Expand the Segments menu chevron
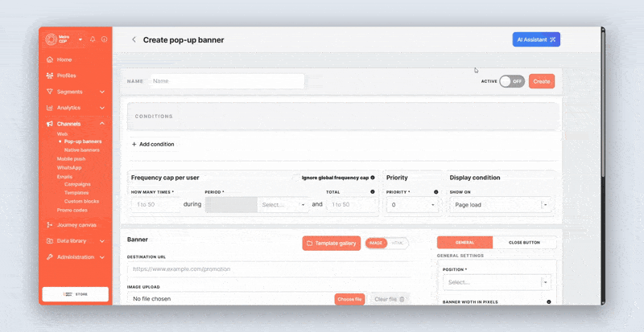Screen dimensions: 644x332 pyautogui.click(x=102, y=92)
